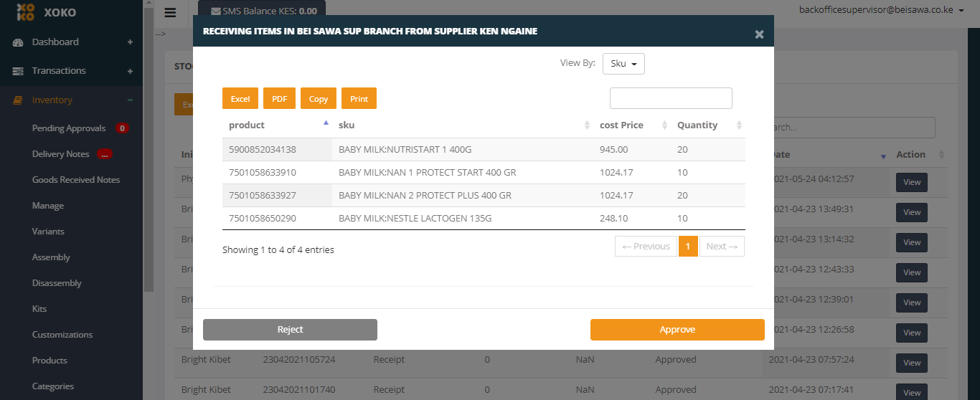Open Manage in Inventory menu
This screenshot has width=980, height=400.
click(x=48, y=206)
